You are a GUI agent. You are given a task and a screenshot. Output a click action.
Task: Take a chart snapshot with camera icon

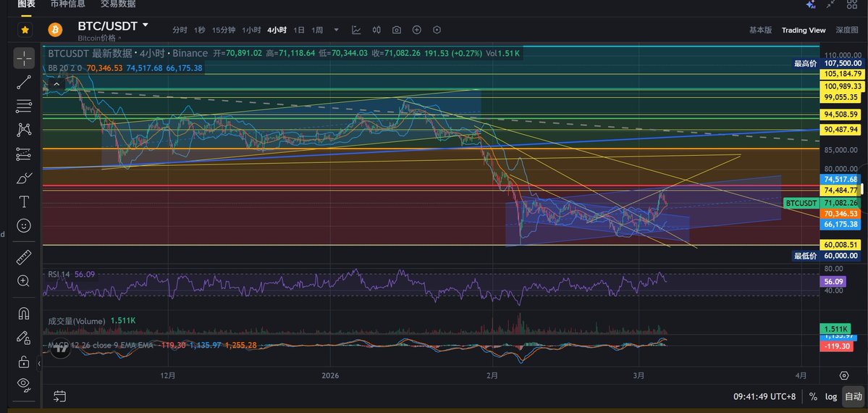click(x=397, y=30)
